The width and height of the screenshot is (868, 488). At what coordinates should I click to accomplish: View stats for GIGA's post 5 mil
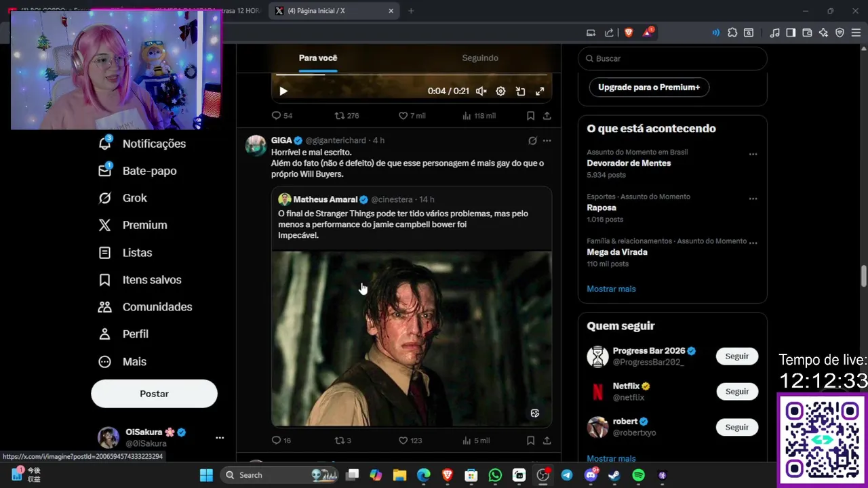coord(475,441)
